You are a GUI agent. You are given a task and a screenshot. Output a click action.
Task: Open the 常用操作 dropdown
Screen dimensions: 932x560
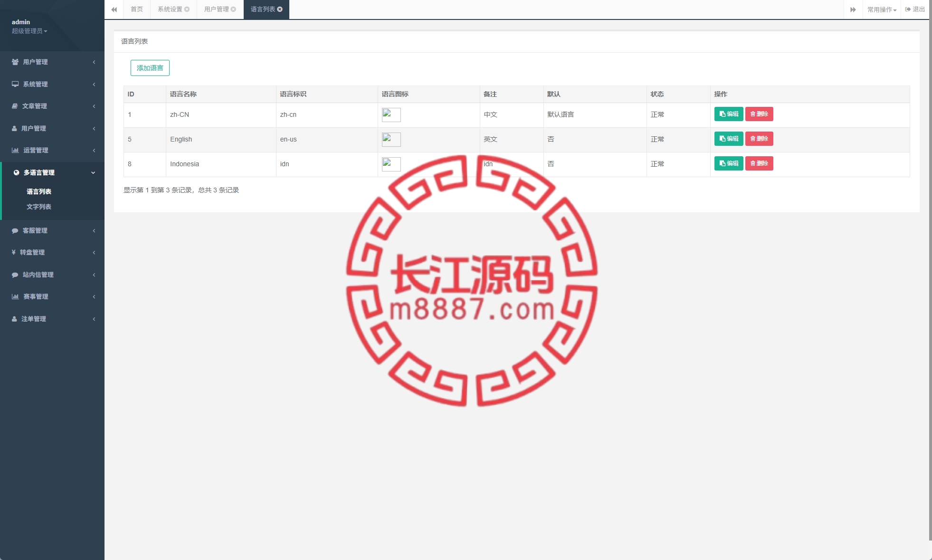point(882,9)
